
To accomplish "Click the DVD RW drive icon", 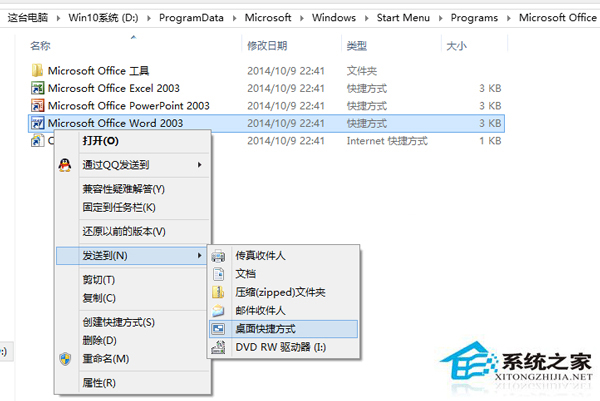I will tap(219, 347).
